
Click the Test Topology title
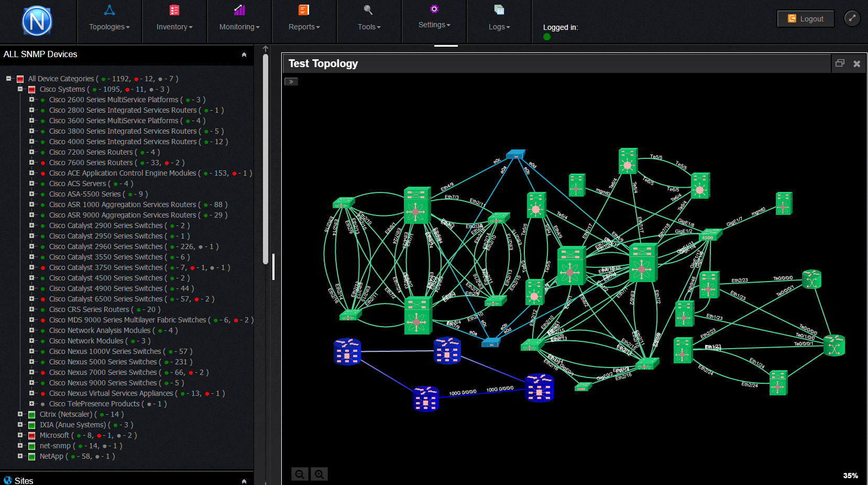tap(323, 63)
